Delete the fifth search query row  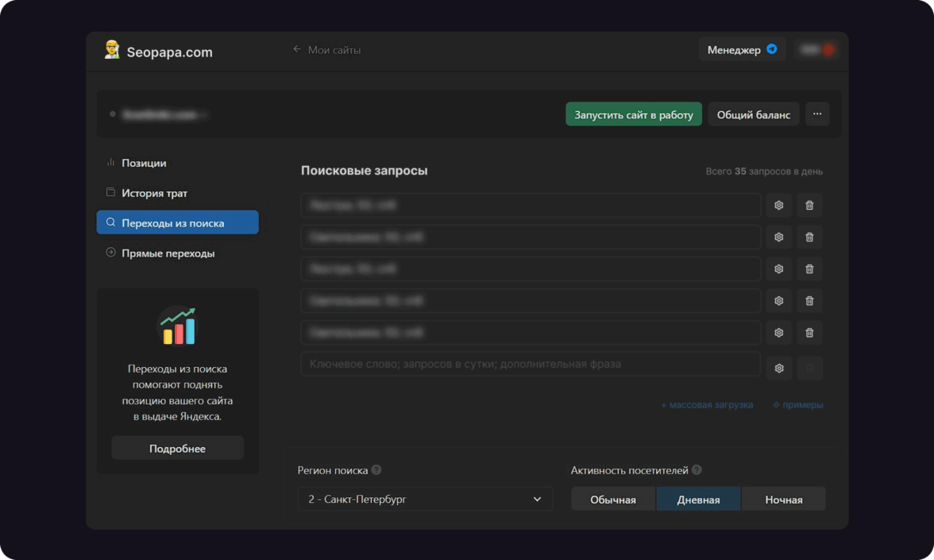(x=809, y=333)
